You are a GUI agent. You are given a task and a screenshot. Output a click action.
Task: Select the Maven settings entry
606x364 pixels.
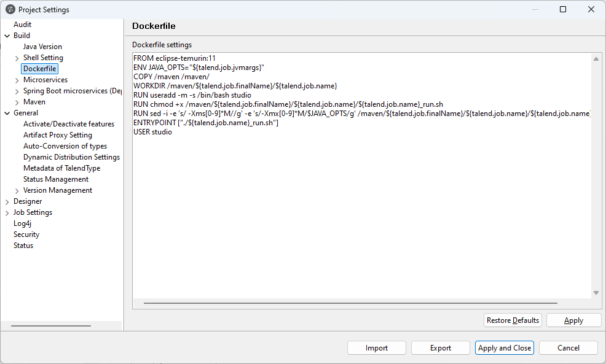34,101
